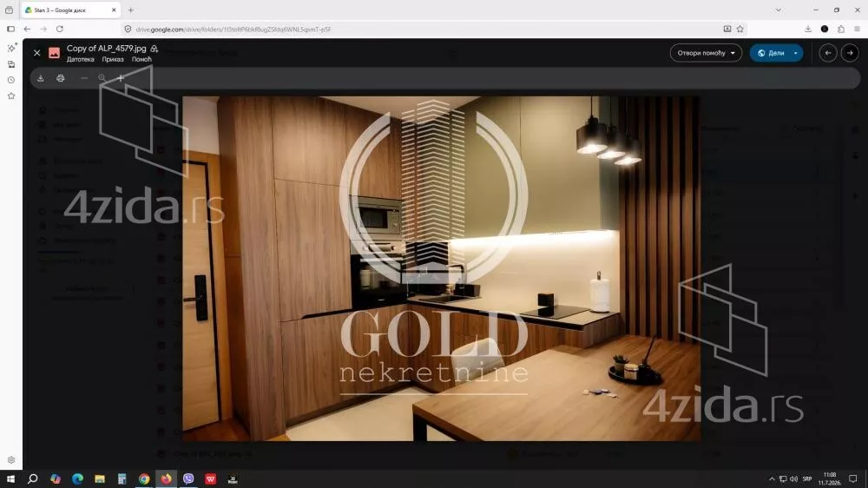The width and height of the screenshot is (868, 488).
Task: Open the Отвори помоћу dropdown
Action: pyautogui.click(x=706, y=53)
